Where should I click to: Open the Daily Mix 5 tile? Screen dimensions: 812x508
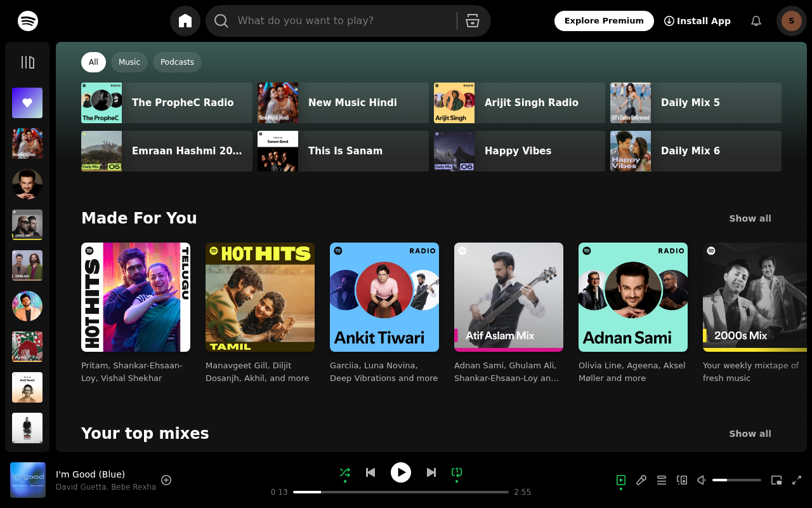coord(696,103)
